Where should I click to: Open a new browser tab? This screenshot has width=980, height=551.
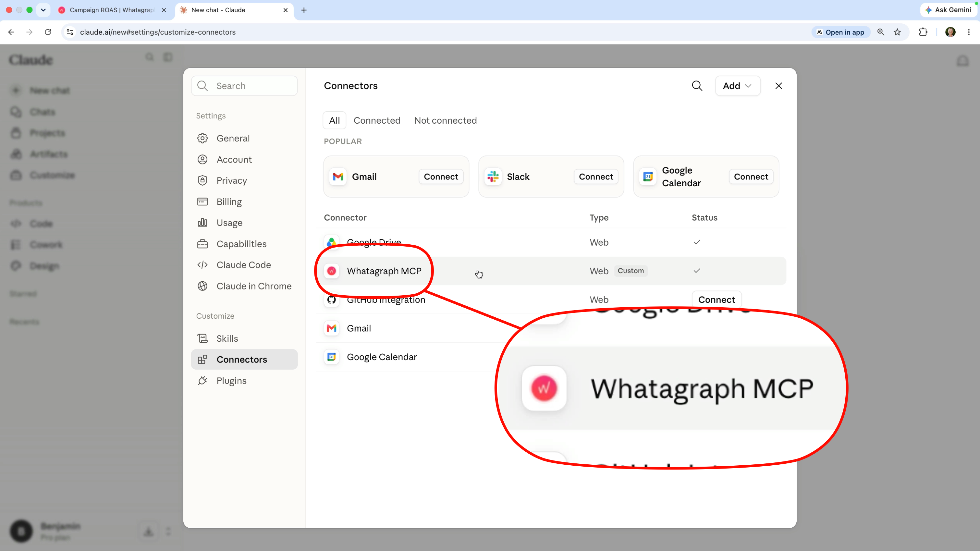304,10
